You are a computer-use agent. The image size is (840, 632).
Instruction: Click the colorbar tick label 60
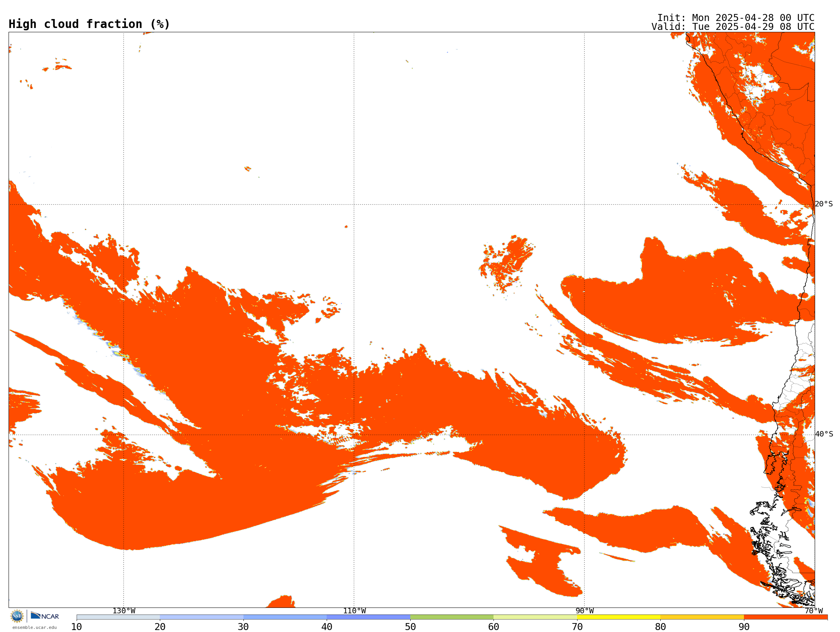click(493, 627)
